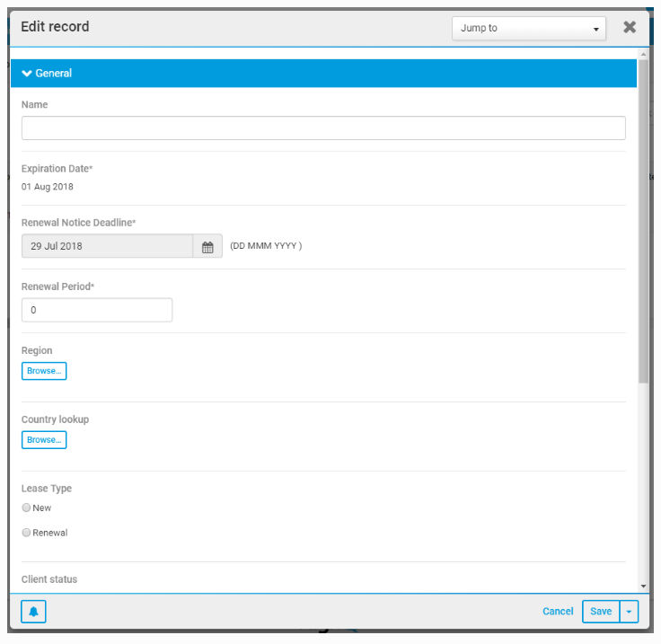Viewport: 661px width, 644px height.
Task: Click the Expiration Date value 01 Aug 2018
Action: click(48, 187)
